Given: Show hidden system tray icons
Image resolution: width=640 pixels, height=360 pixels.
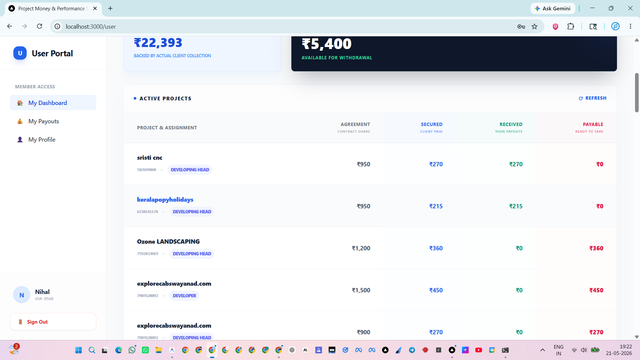Looking at the screenshot, I should 542,350.
